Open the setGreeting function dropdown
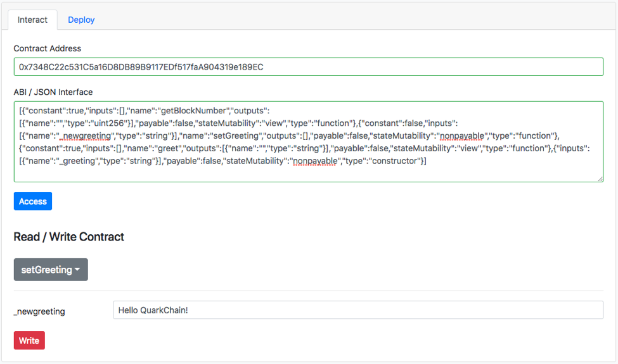The height and width of the screenshot is (364, 618). [x=51, y=270]
